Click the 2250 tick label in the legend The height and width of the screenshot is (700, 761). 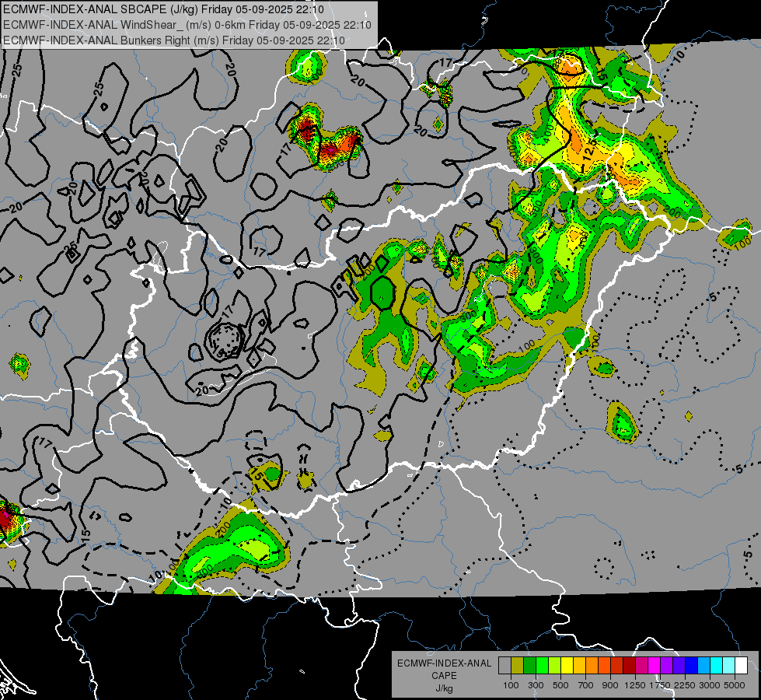click(x=686, y=685)
